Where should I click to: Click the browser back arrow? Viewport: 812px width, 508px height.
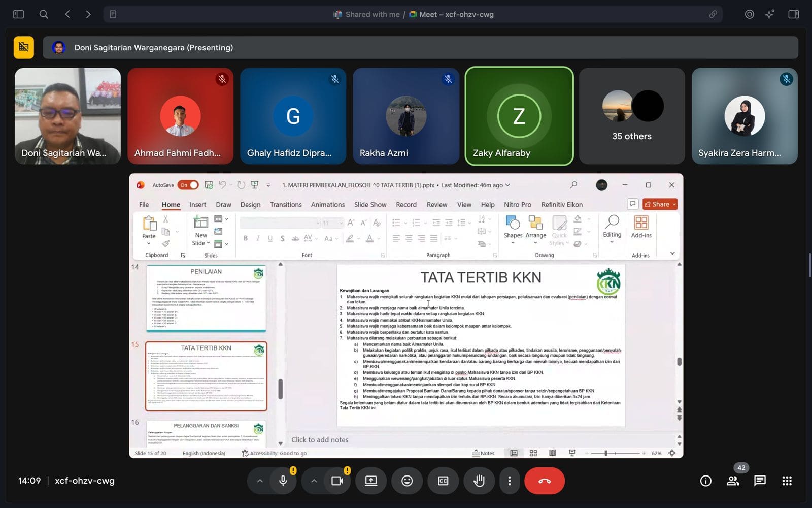67,14
